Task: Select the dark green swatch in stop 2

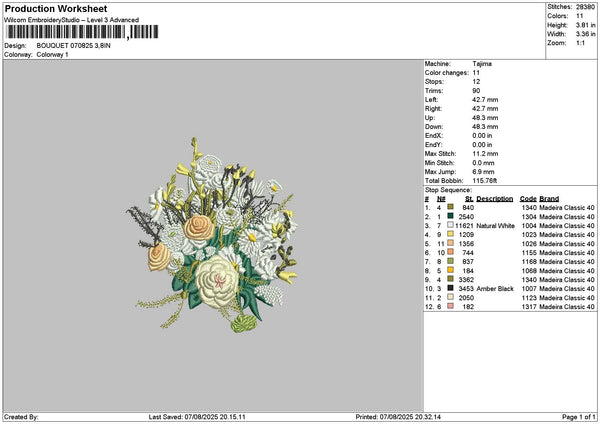Action: 450,216
